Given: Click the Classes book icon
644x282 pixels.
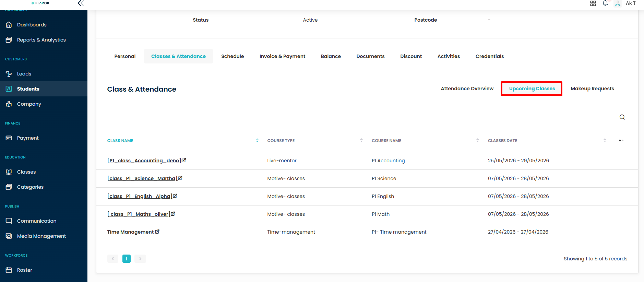Looking at the screenshot, I should [x=9, y=172].
